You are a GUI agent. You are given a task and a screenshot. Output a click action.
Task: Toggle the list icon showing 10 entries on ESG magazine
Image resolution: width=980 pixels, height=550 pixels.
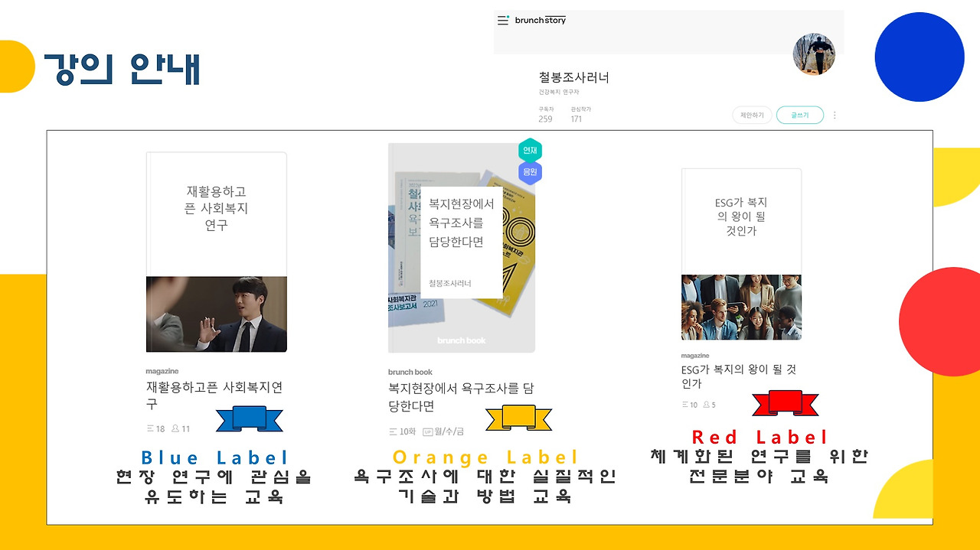(687, 405)
